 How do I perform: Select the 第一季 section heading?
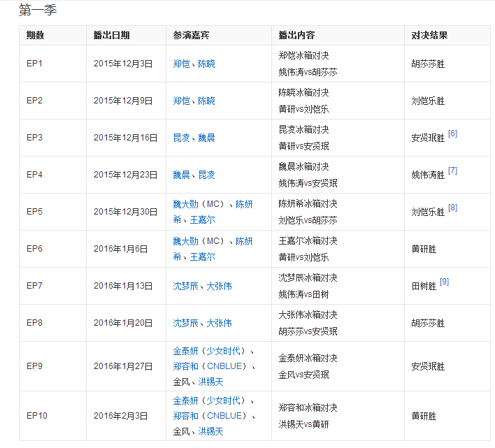[x=38, y=10]
